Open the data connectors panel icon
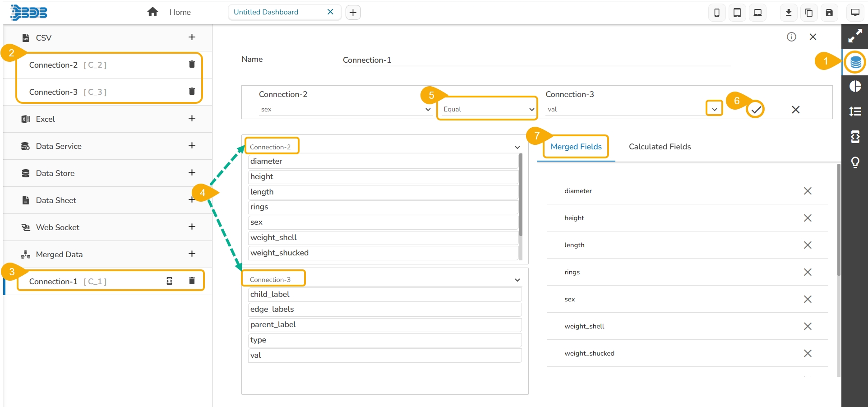Image resolution: width=868 pixels, height=407 pixels. point(855,62)
